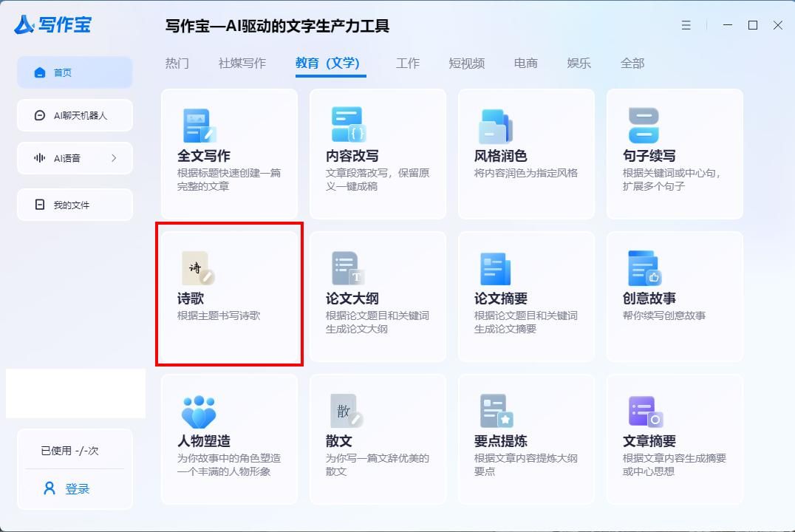This screenshot has height=532, width=795.
Task: Switch to the 热门 tab
Action: [x=177, y=64]
